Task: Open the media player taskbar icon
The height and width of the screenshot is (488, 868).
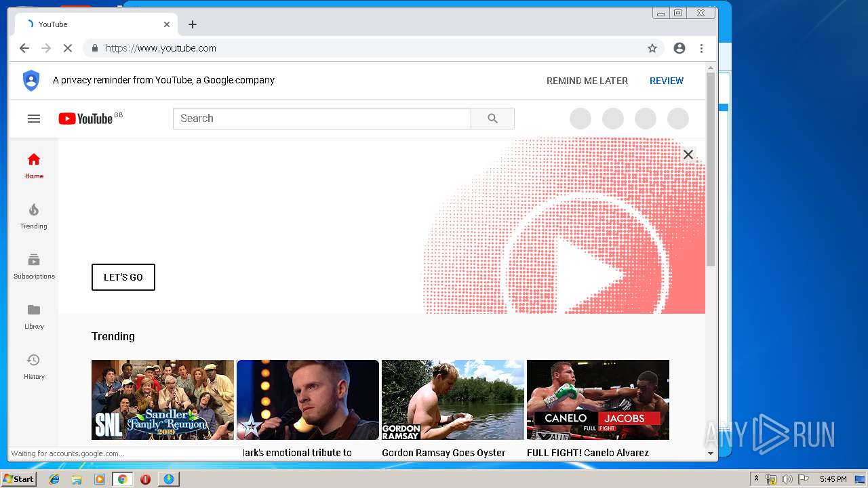Action: click(100, 479)
